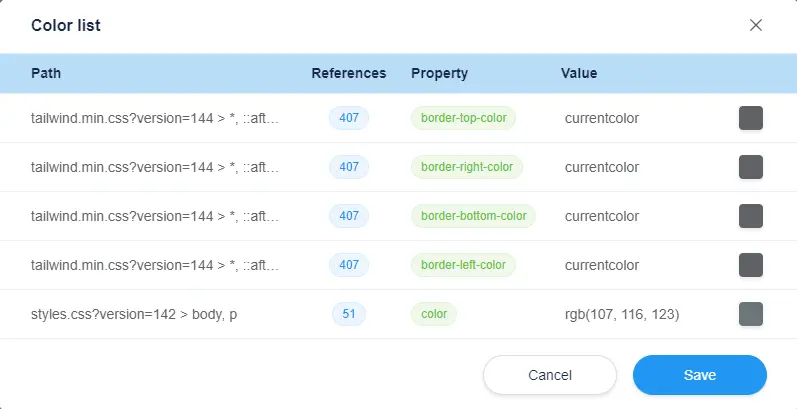Click the border-left-color property tag

point(464,265)
